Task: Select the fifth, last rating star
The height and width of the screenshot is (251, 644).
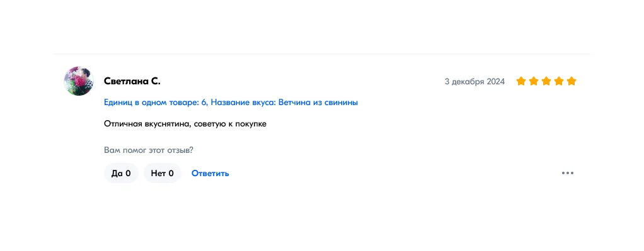Action: point(572,81)
